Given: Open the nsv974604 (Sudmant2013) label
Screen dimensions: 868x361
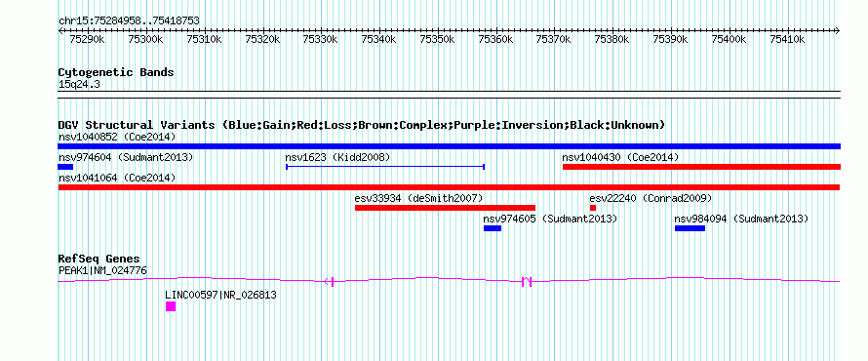Looking at the screenshot, I should 126,157.
